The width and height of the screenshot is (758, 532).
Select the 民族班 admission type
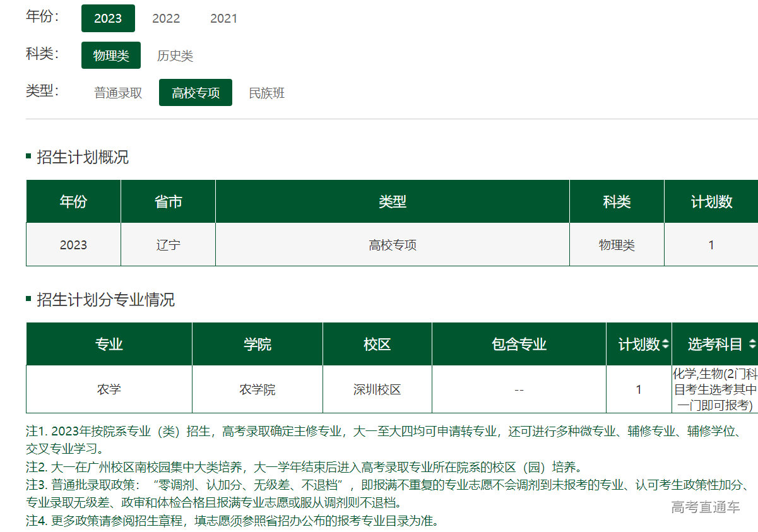tap(266, 92)
